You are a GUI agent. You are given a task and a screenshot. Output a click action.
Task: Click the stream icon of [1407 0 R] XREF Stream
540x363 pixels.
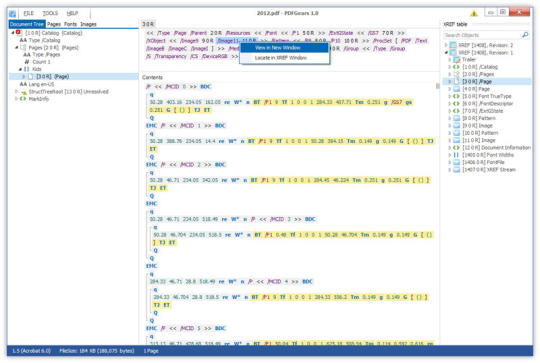click(457, 169)
